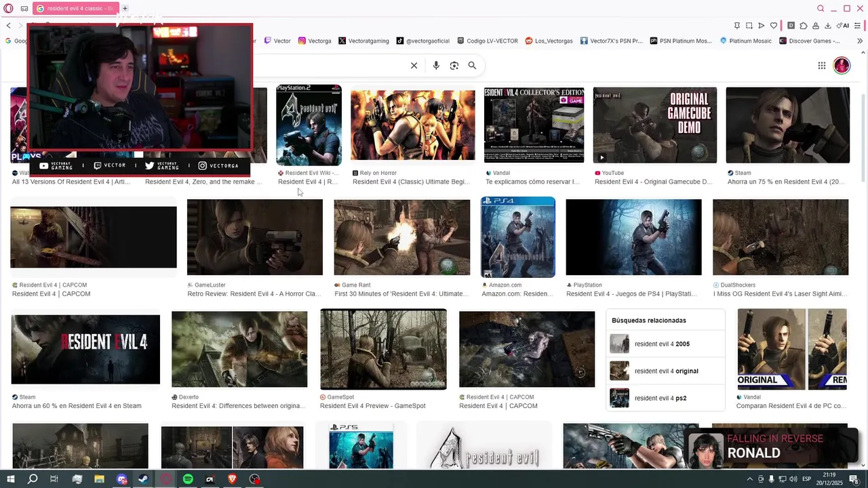Click 'Comparan Resident Evil 4 de PC' caption
Viewport: 868px width, 488px height.
pos(791,406)
